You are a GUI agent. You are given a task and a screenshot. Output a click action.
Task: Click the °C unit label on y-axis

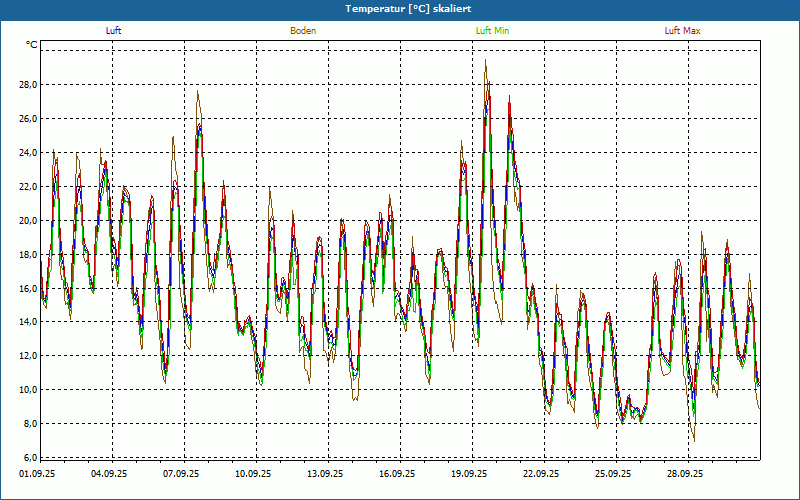(x=32, y=45)
